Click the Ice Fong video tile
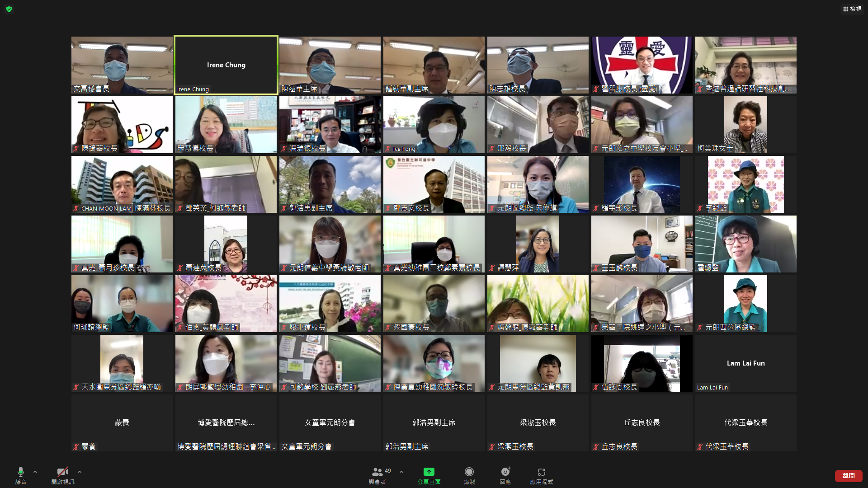The width and height of the screenshot is (868, 488). click(434, 124)
